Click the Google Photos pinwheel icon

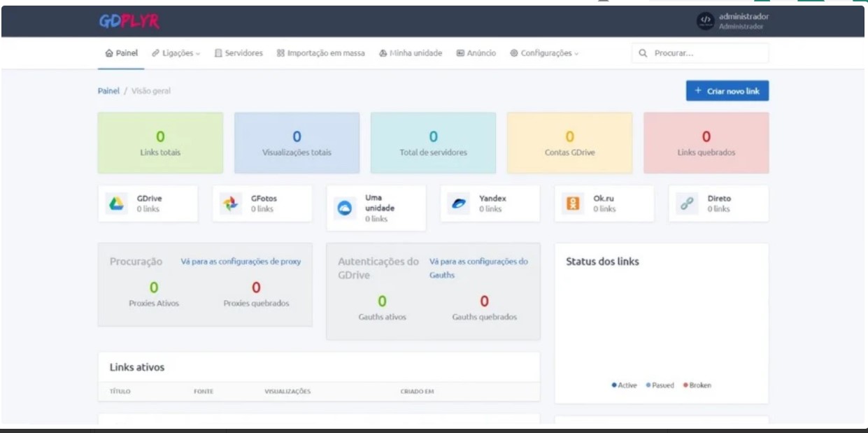coord(229,204)
